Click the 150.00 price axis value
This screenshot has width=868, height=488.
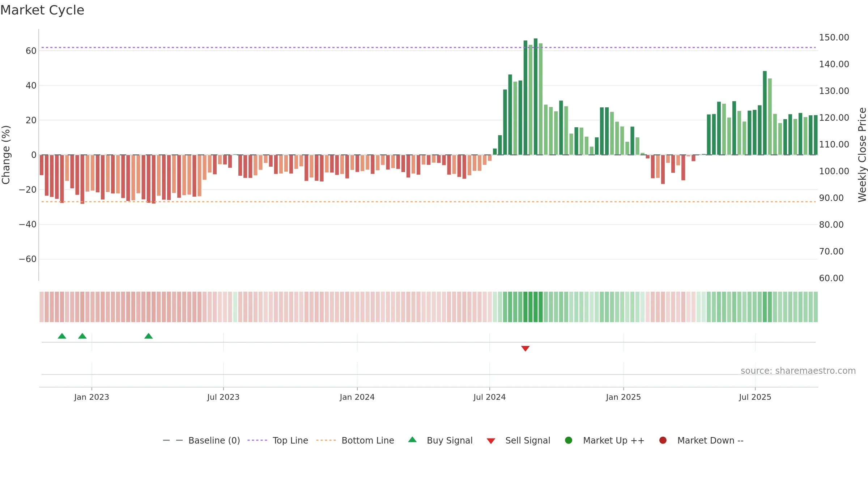[834, 37]
